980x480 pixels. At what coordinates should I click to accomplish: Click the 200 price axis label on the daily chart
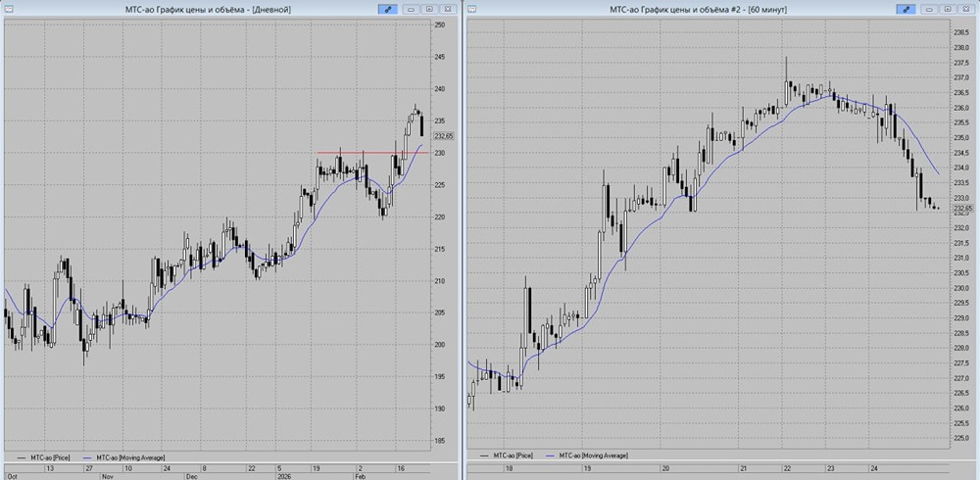tap(439, 345)
